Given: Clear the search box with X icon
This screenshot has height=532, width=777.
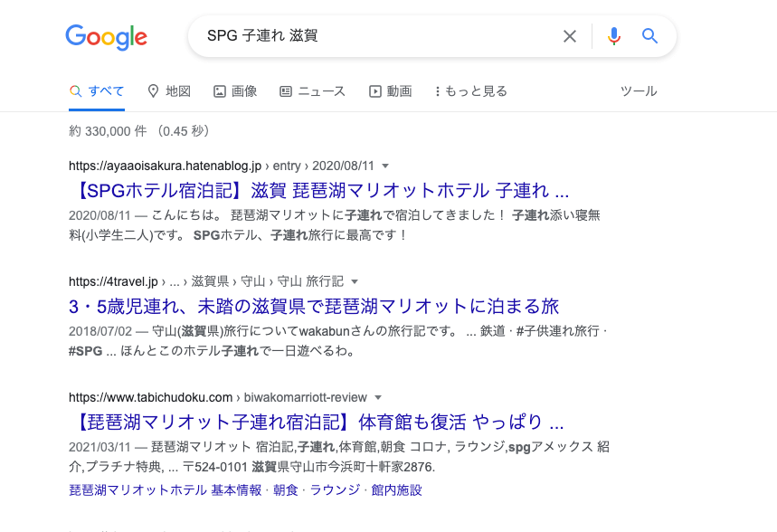Looking at the screenshot, I should (x=570, y=36).
